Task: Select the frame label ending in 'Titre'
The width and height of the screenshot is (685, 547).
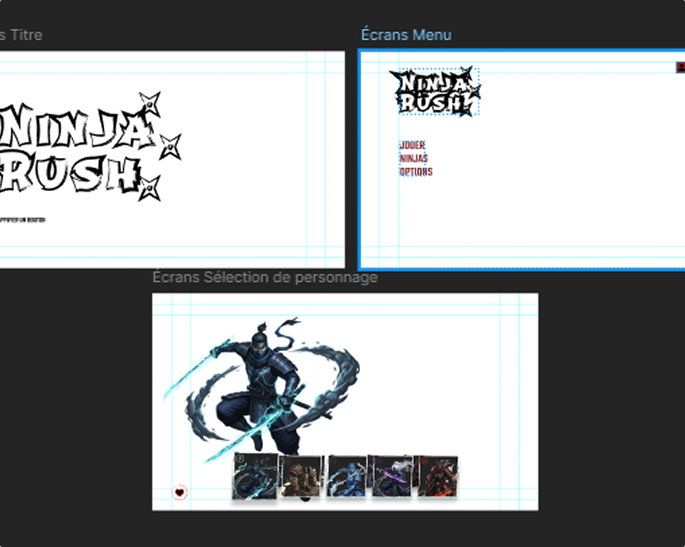Action: (21, 35)
